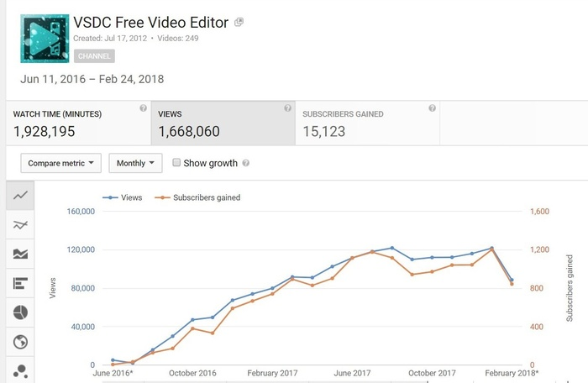Switch to horizontal bar chart icon
Image resolution: width=588 pixels, height=383 pixels.
[20, 283]
